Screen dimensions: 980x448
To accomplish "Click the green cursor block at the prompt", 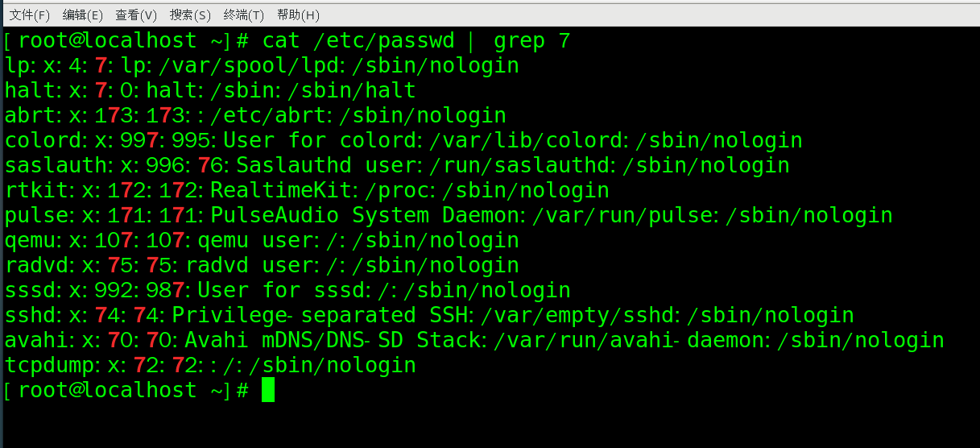I will click(x=268, y=390).
